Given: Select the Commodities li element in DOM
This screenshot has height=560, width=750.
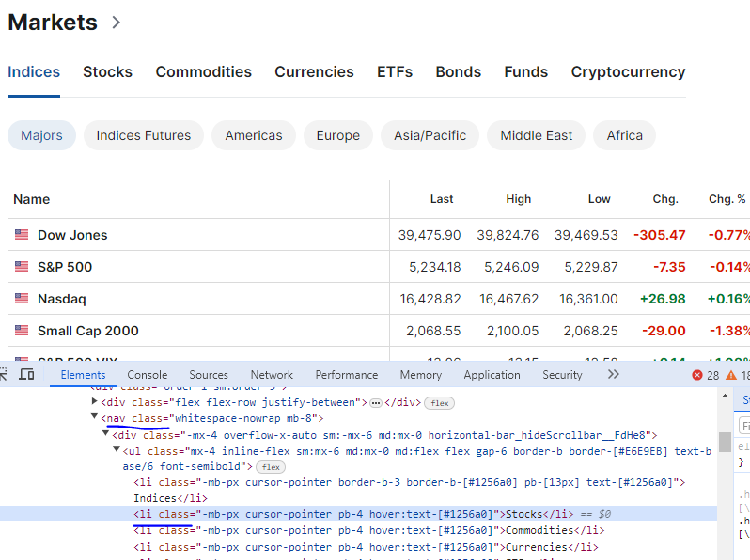Looking at the screenshot, I should pyautogui.click(x=368, y=530).
